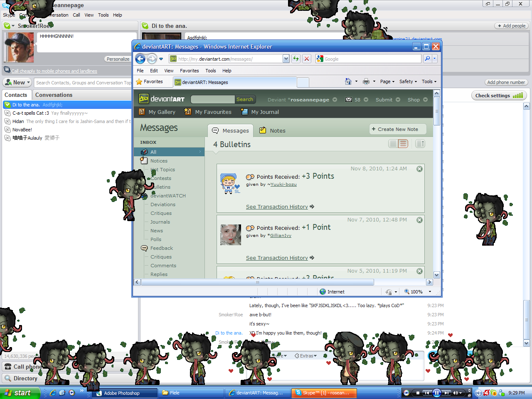Viewport: 532px width, 399px height.
Task: Open the My Favourites icon
Action: [188, 112]
